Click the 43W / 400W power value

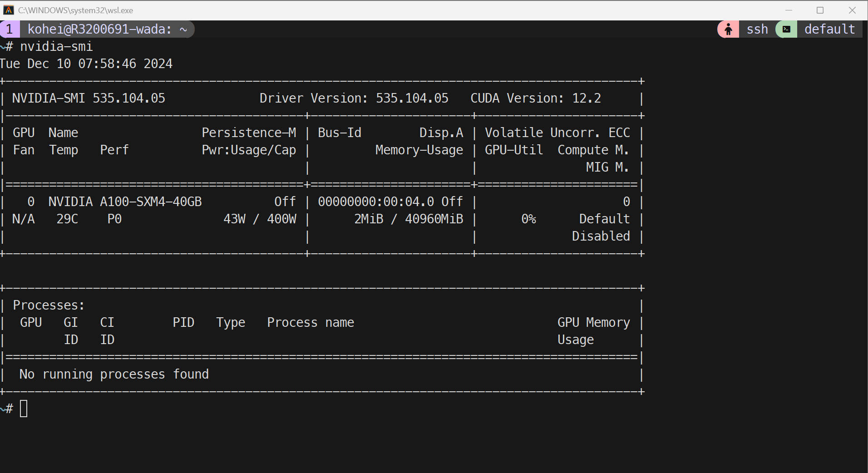click(x=260, y=219)
